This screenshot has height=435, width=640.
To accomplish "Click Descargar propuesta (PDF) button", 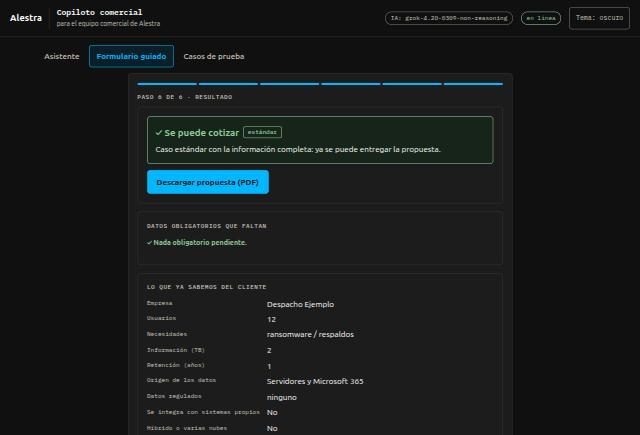I will tap(208, 182).
